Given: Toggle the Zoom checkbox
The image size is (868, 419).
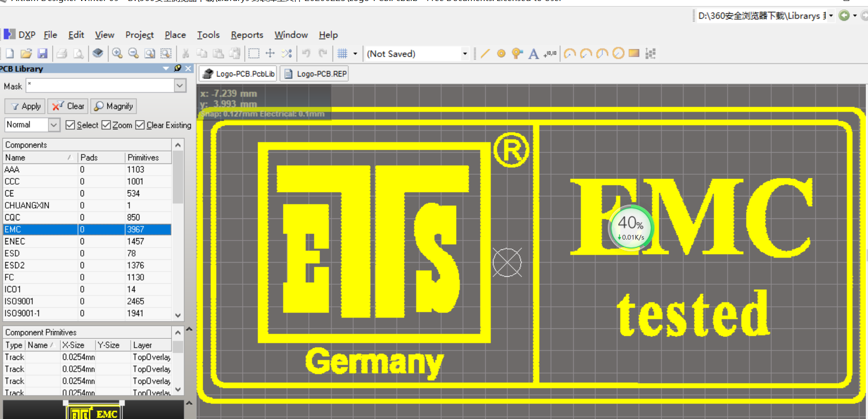Looking at the screenshot, I should 106,125.
